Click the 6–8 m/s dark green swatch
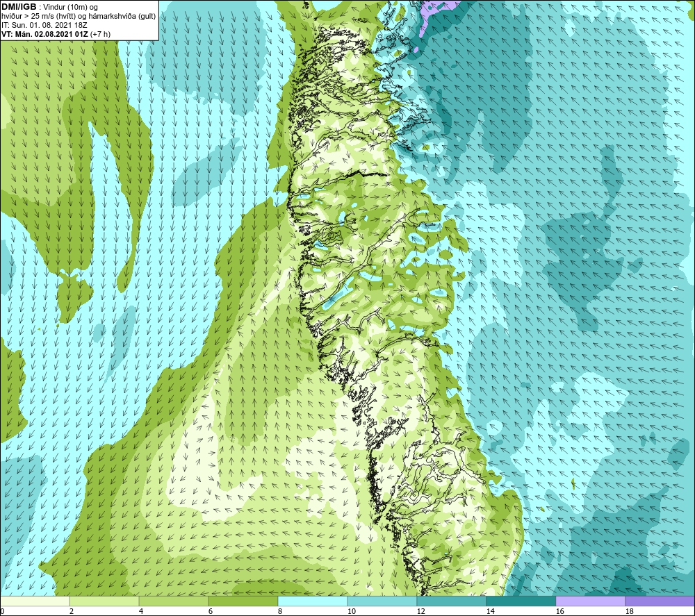This screenshot has width=695, height=616. [243, 601]
